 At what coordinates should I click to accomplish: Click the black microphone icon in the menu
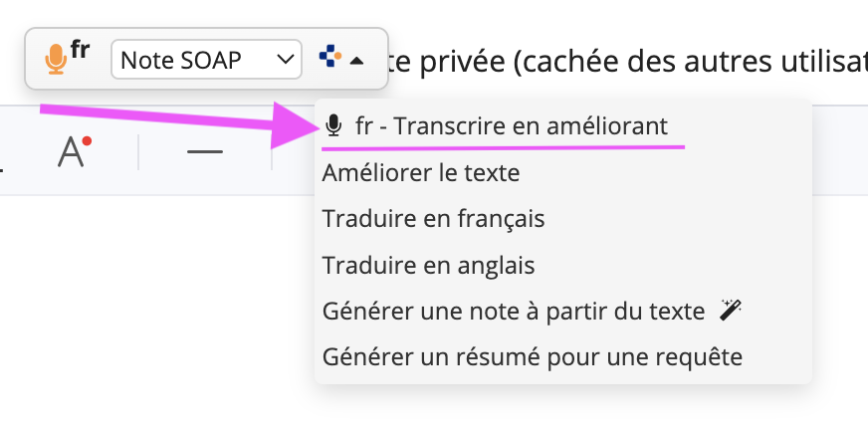(x=333, y=126)
